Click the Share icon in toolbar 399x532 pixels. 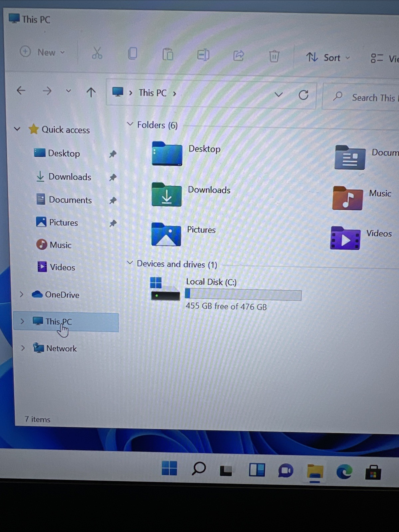(x=239, y=56)
